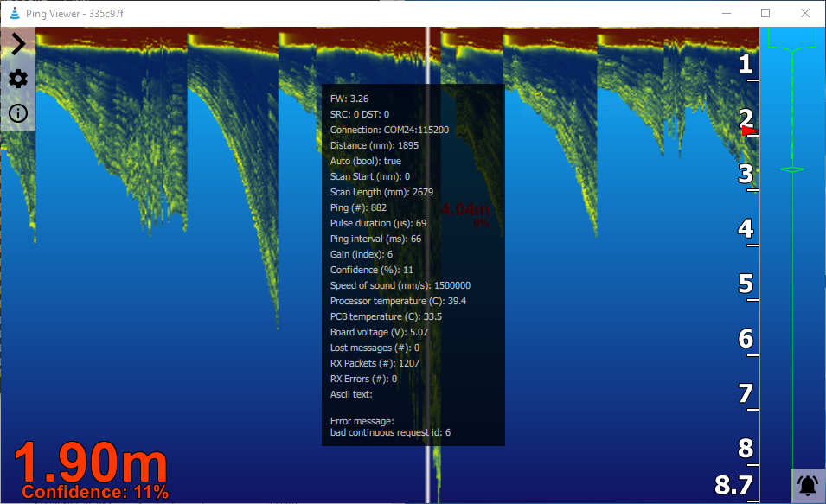Image resolution: width=826 pixels, height=504 pixels.
Task: Click 'bad continuous request id: 6' error text
Action: click(390, 432)
